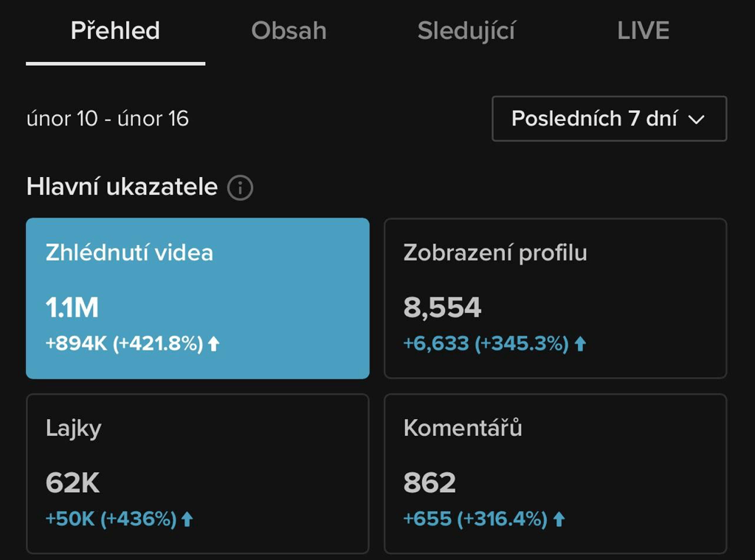Open the Posledních 7 dní dropdown
Screen dimensions: 755x560
[609, 119]
